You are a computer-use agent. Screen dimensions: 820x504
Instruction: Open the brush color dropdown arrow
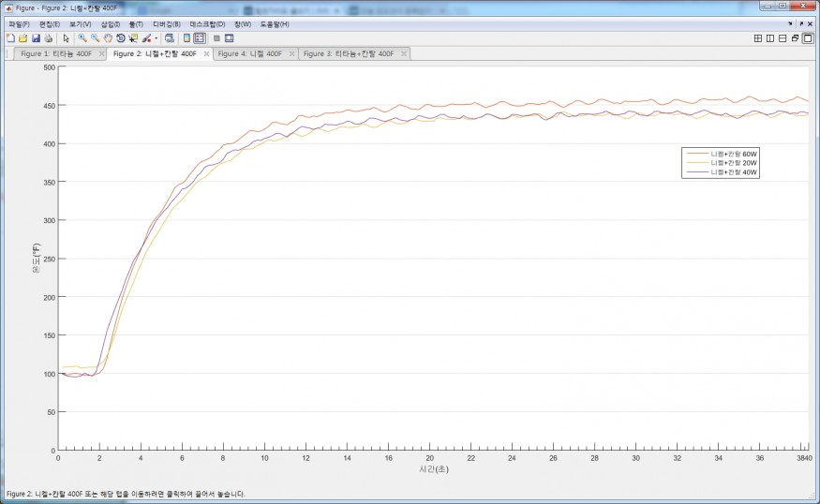[x=156, y=38]
